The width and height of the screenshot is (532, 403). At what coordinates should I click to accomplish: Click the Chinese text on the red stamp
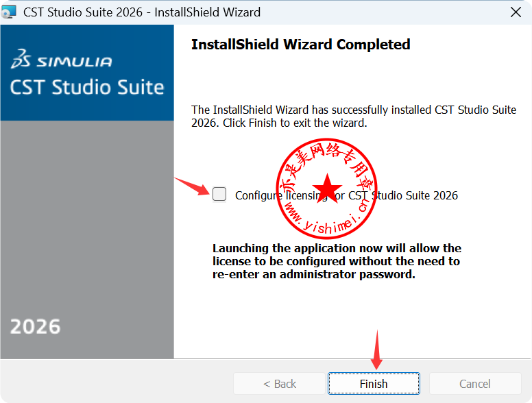tap(329, 157)
